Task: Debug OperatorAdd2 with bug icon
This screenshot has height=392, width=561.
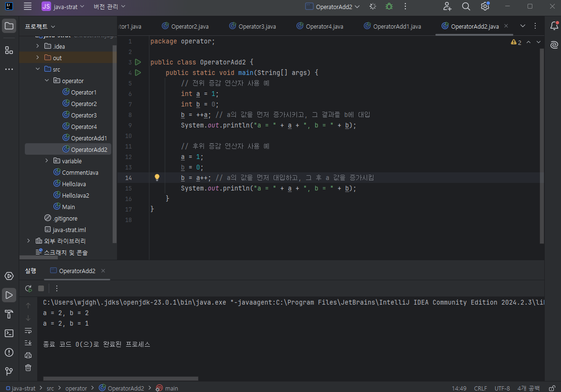Action: pos(389,6)
